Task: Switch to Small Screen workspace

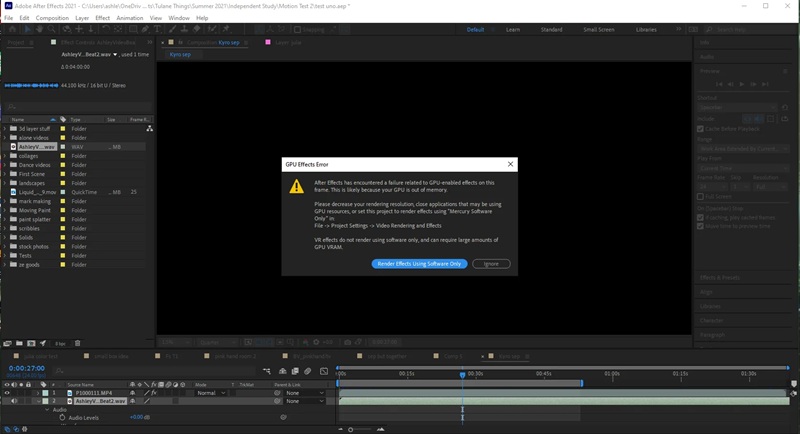Action: tap(598, 30)
